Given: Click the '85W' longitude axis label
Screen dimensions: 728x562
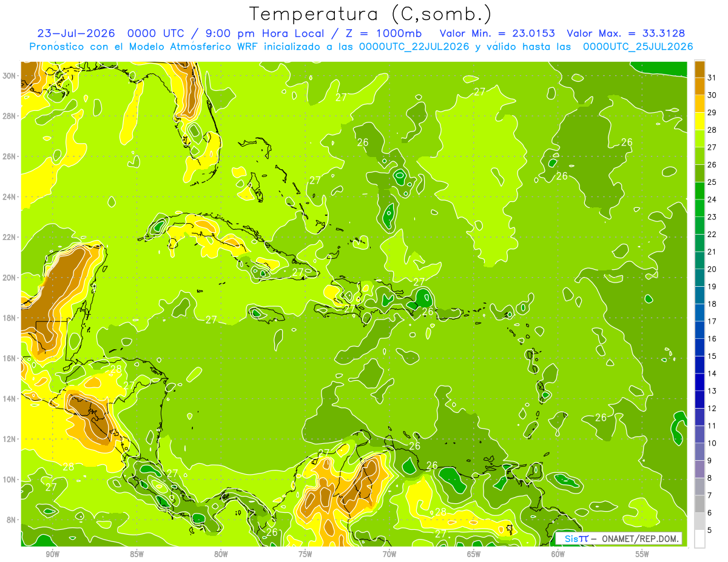Looking at the screenshot, I should (x=136, y=554).
